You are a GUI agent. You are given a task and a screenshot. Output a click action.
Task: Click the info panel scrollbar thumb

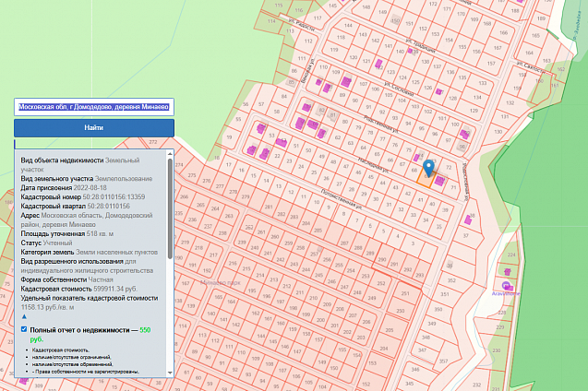pyautogui.click(x=170, y=208)
